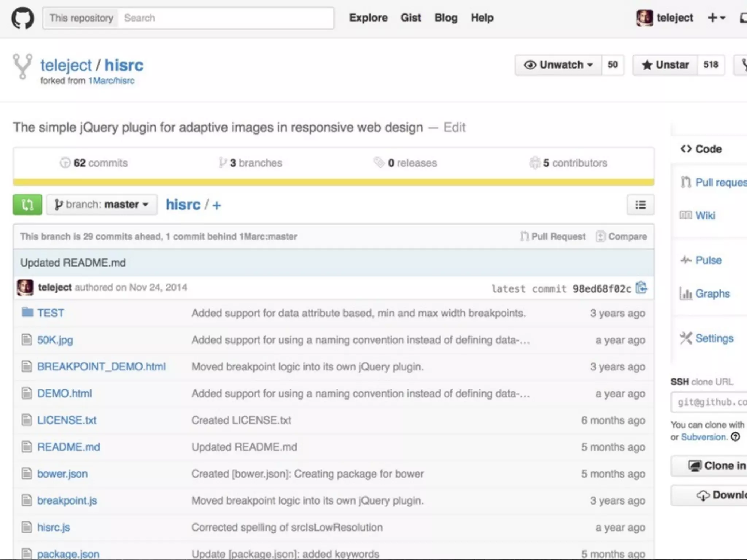Open the Settings sidebar tab
Image resolution: width=747 pixels, height=560 pixels.
[714, 338]
